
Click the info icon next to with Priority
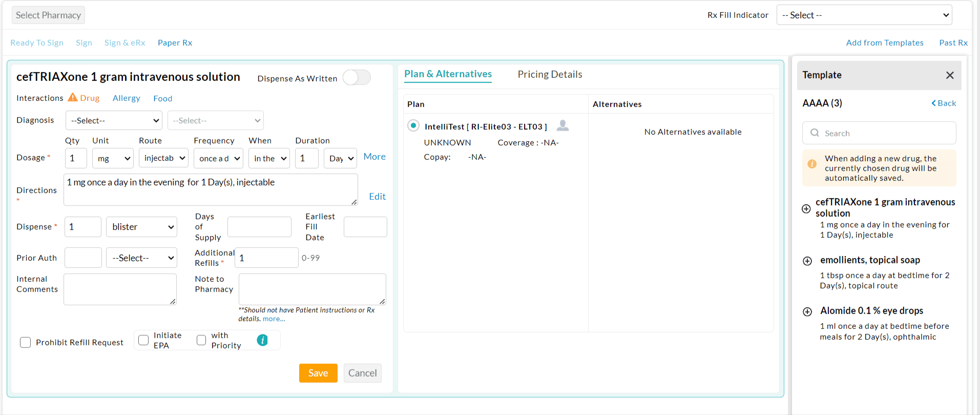tap(262, 340)
